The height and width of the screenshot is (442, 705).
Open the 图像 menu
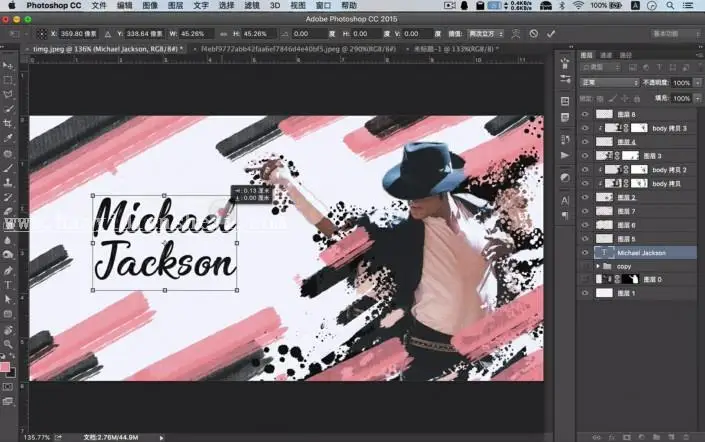point(150,5)
